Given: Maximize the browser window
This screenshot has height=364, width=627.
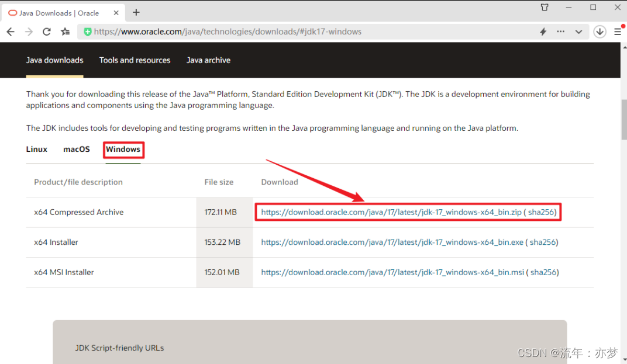Looking at the screenshot, I should point(593,7).
